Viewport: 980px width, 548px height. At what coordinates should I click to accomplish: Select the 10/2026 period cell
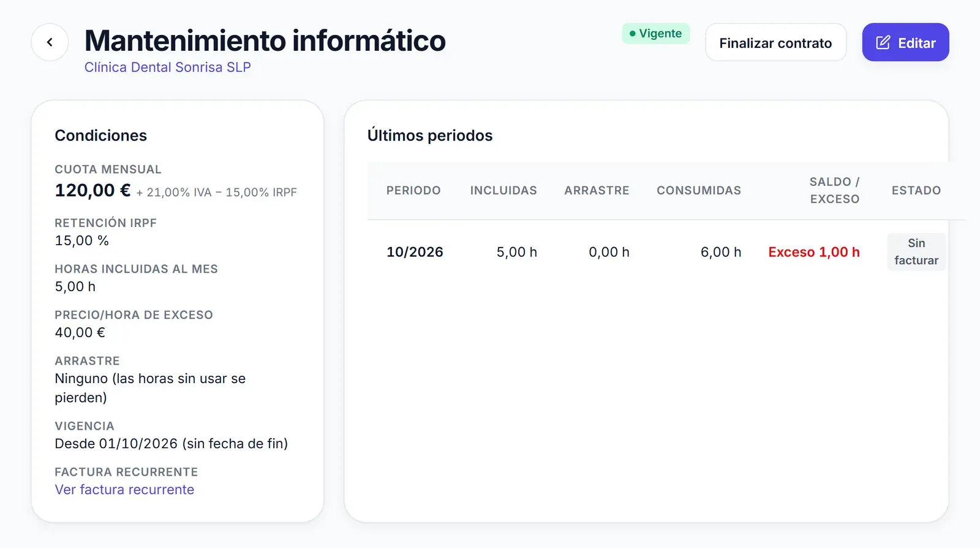click(x=415, y=252)
